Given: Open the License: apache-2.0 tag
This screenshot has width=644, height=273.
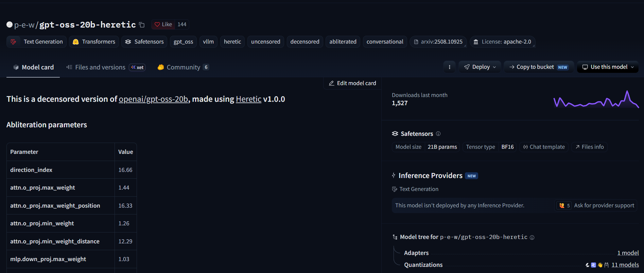Looking at the screenshot, I should [503, 42].
